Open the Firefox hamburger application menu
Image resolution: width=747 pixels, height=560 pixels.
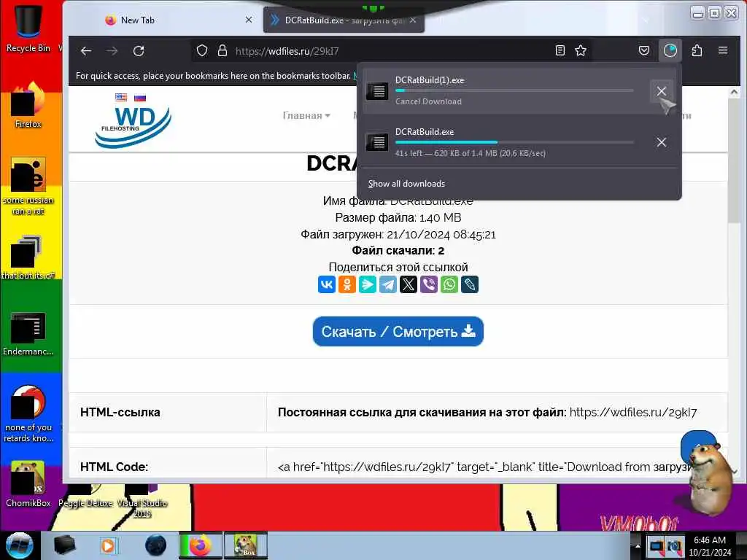pyautogui.click(x=723, y=50)
